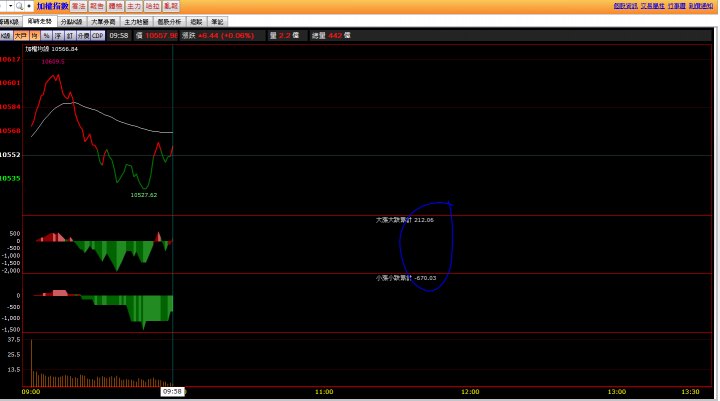Toggle the 浮 button
Image resolution: width=720 pixels, height=401 pixels.
pyautogui.click(x=58, y=35)
